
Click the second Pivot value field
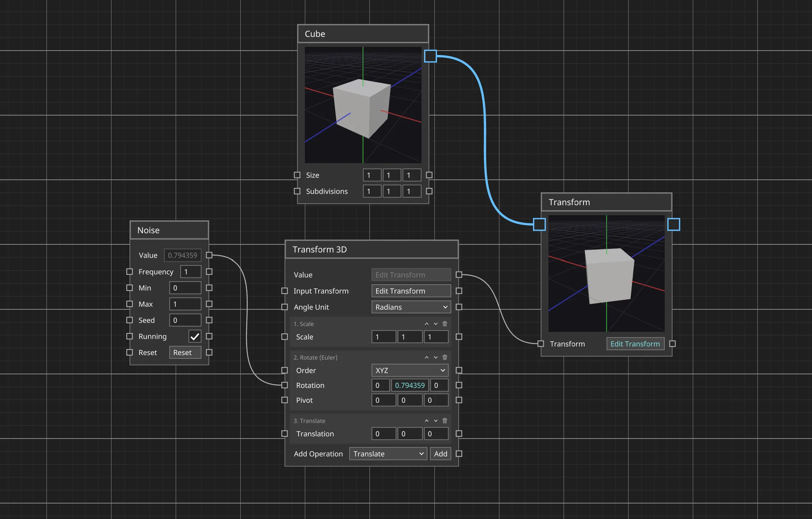click(x=410, y=400)
